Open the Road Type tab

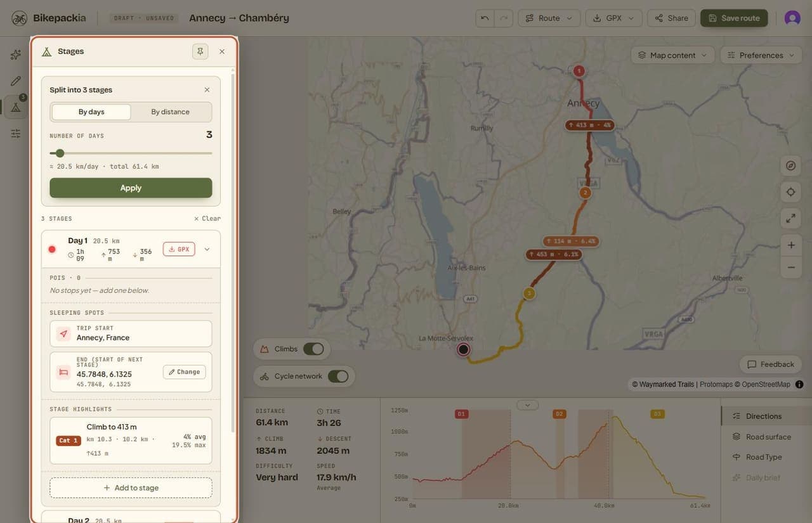(x=766, y=456)
